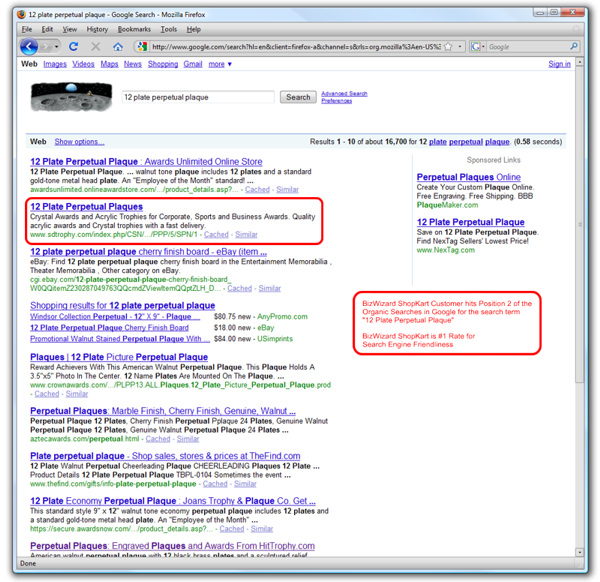Minimize the Firefox window

click(540, 13)
